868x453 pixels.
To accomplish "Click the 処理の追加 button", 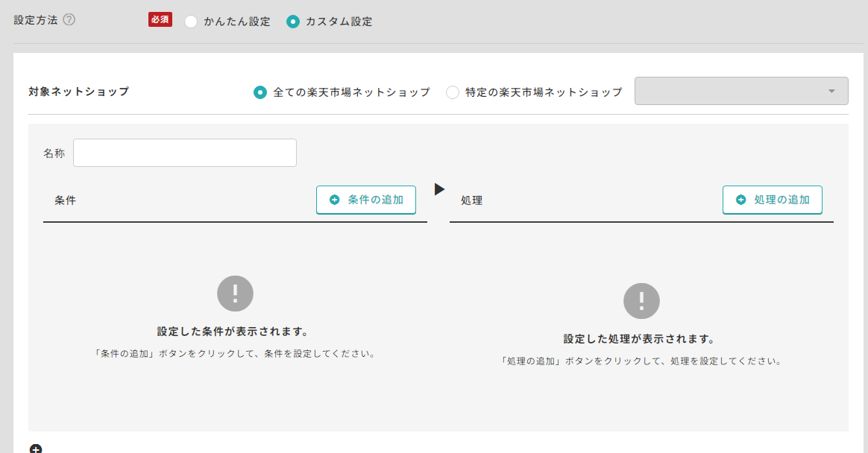I will pos(773,200).
